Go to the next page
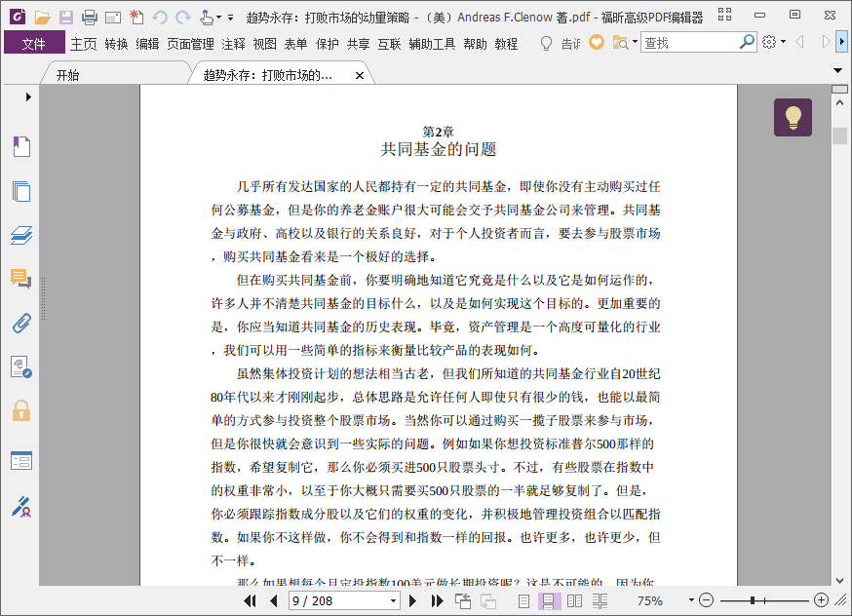The height and width of the screenshot is (616, 852). 412,600
